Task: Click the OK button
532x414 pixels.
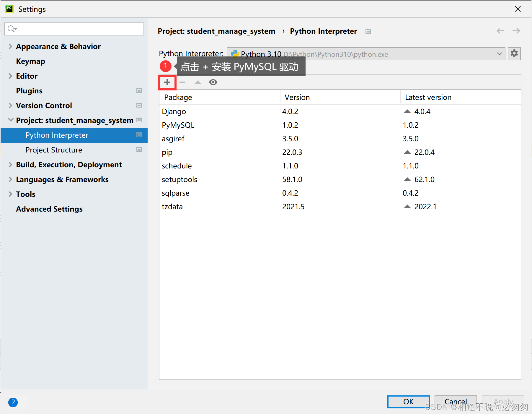Action: click(x=408, y=402)
